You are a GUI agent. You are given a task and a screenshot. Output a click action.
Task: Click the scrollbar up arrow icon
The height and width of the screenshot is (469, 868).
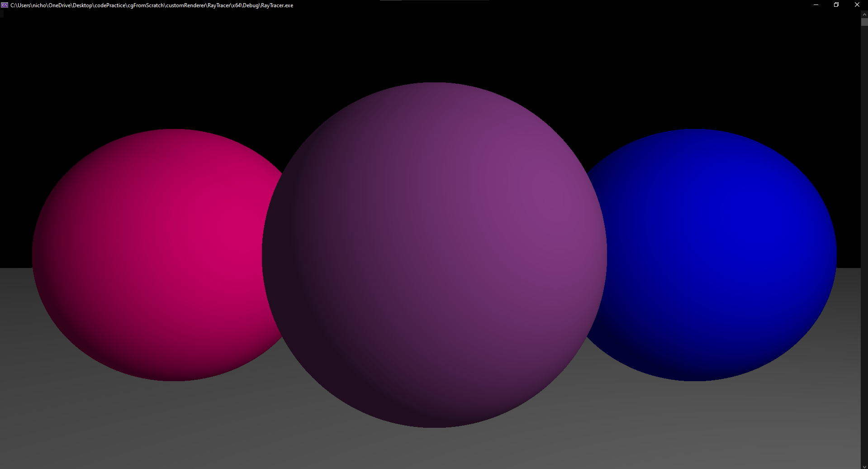tap(864, 14)
